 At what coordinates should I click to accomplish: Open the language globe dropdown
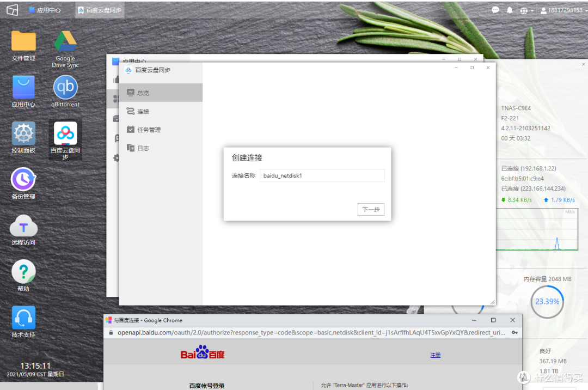click(x=526, y=10)
